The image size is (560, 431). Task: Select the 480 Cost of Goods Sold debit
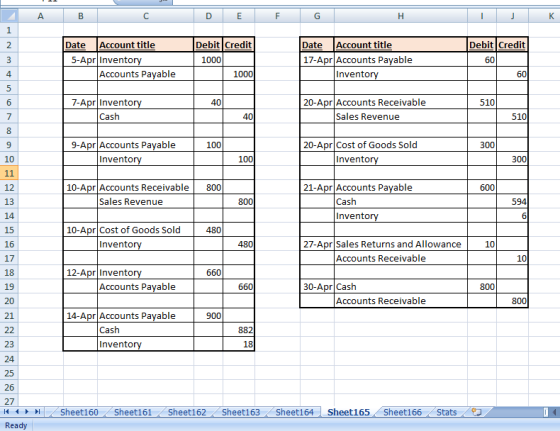[208, 230]
